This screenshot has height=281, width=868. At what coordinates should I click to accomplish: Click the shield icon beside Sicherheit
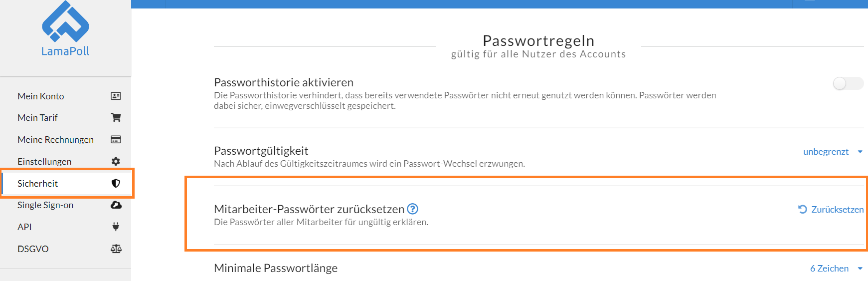(x=116, y=183)
